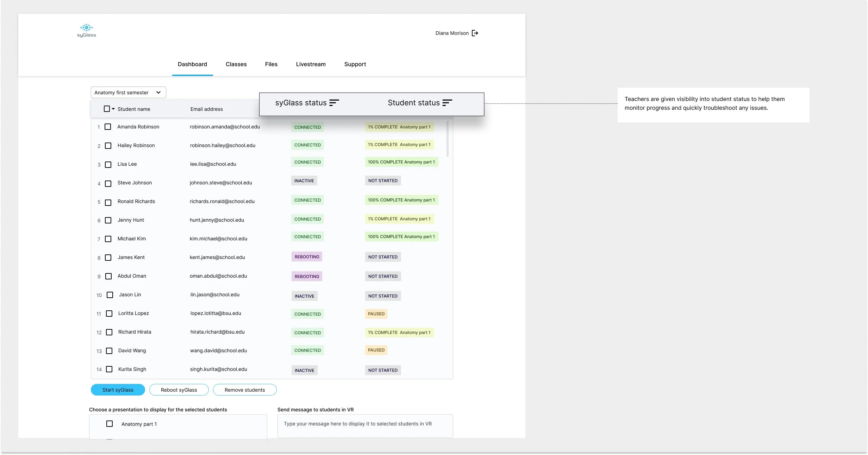Expand select-all arrow beside header checkbox
868x455 pixels.
pyautogui.click(x=113, y=109)
